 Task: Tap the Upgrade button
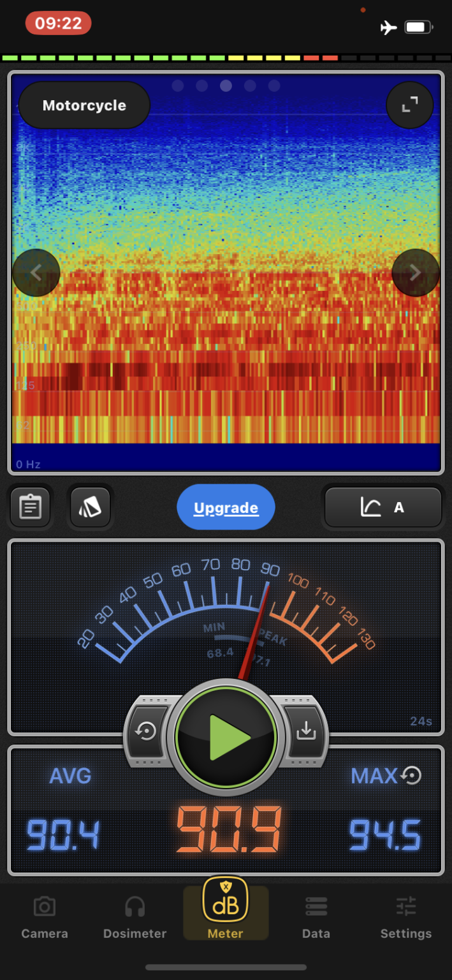click(226, 508)
